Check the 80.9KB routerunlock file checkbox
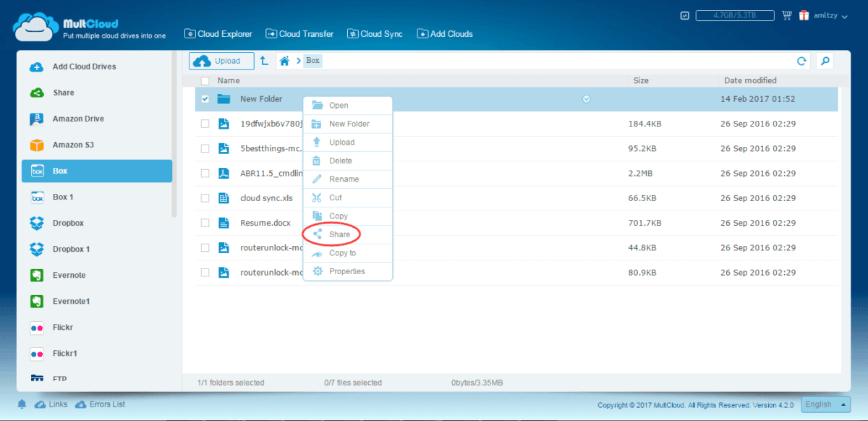Screen dimensions: 868x421 click(x=205, y=272)
